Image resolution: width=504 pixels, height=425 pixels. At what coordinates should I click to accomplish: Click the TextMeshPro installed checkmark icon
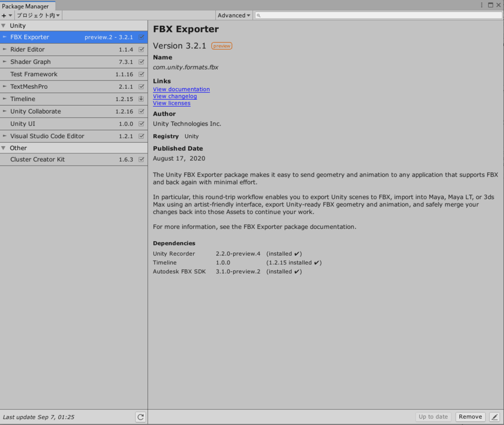tap(141, 87)
